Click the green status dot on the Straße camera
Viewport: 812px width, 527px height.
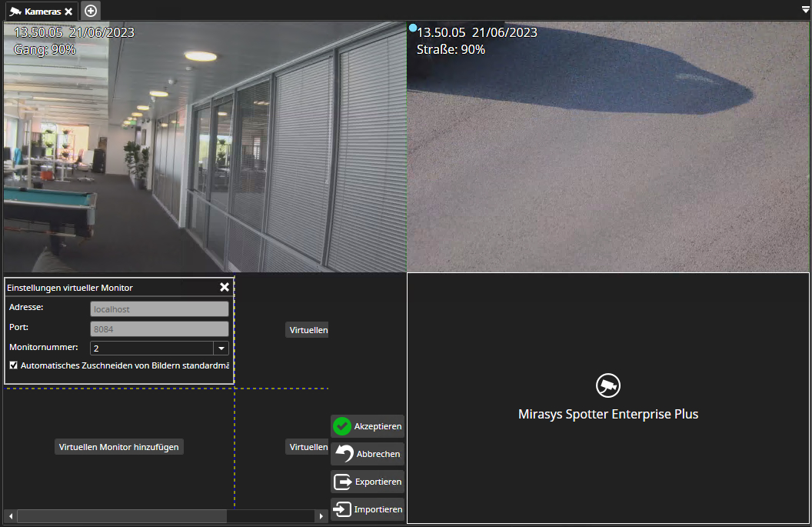point(414,27)
